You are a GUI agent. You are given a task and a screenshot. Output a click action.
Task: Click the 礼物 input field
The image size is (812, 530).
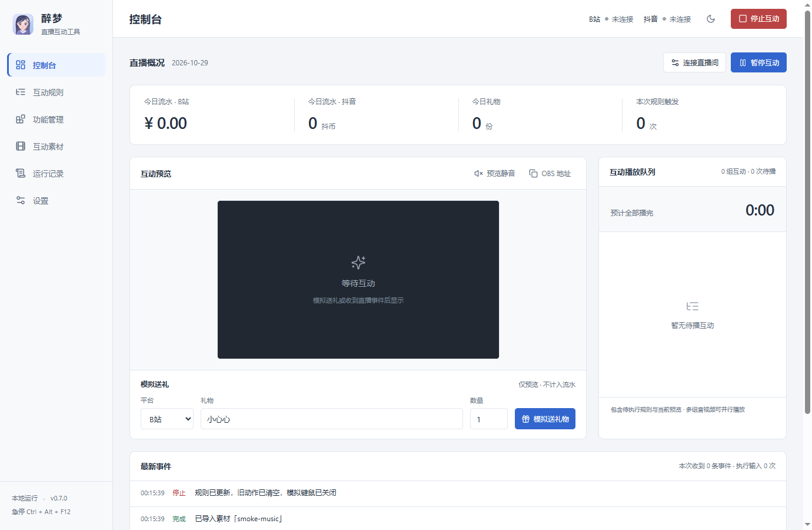click(x=332, y=419)
